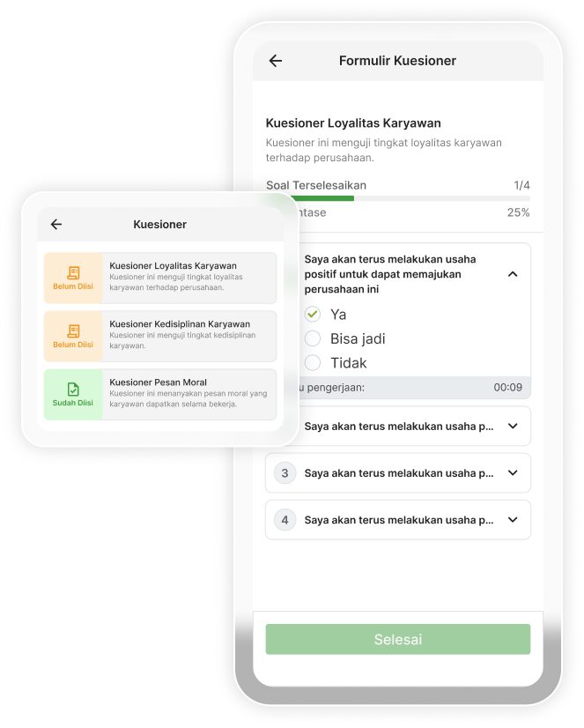
Task: Select the 'Bisa jadi' answer option
Action: [x=313, y=338]
